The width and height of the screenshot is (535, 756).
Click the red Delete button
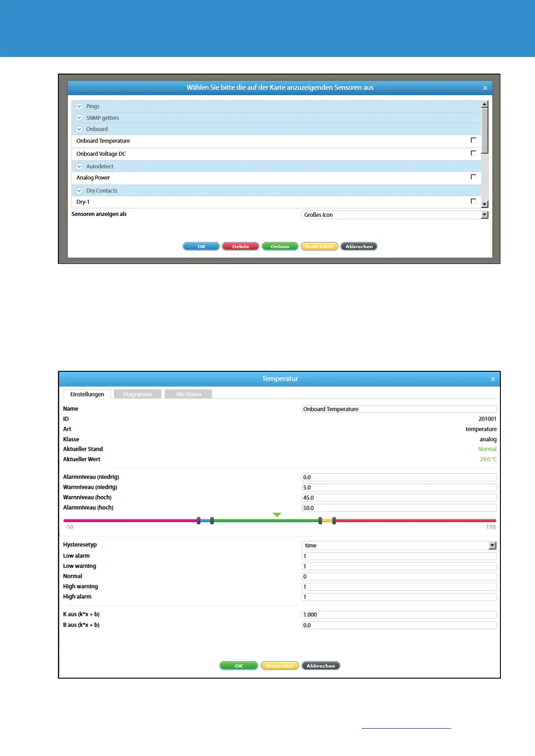pos(240,246)
